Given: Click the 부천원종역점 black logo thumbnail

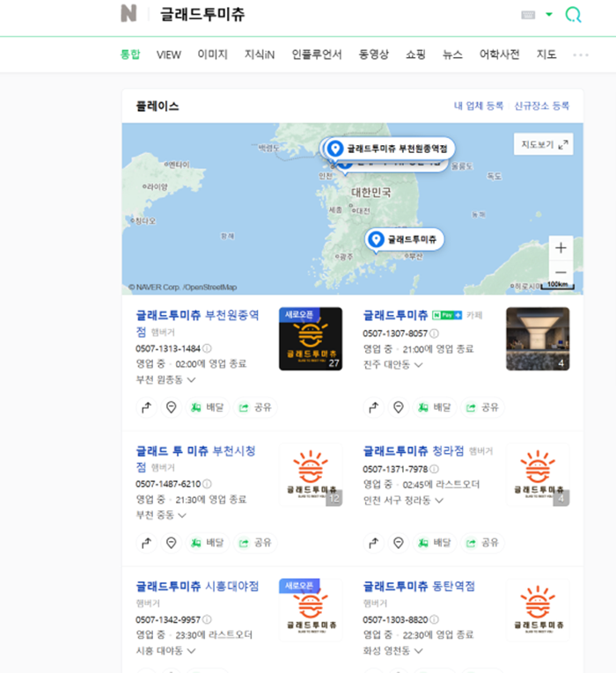Looking at the screenshot, I should click(x=311, y=339).
